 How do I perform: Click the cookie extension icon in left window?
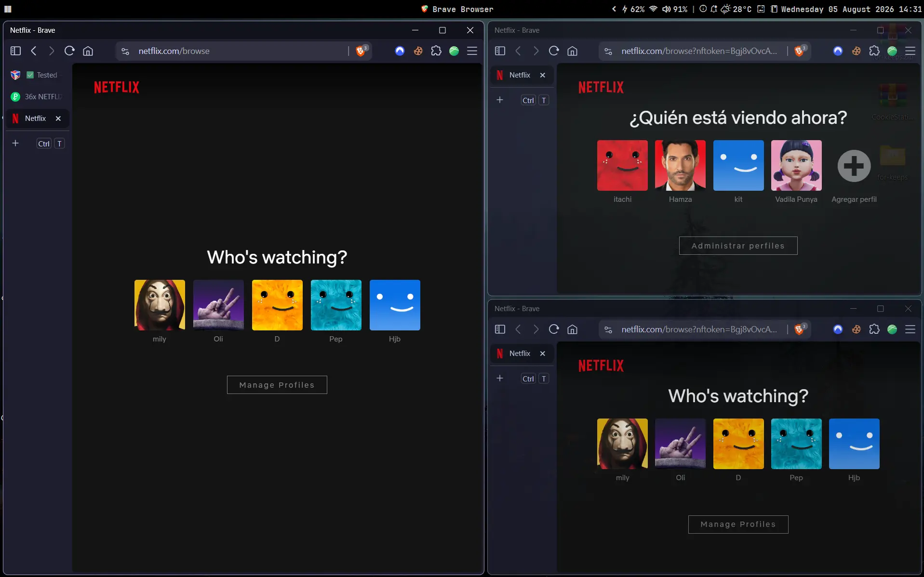click(x=418, y=51)
